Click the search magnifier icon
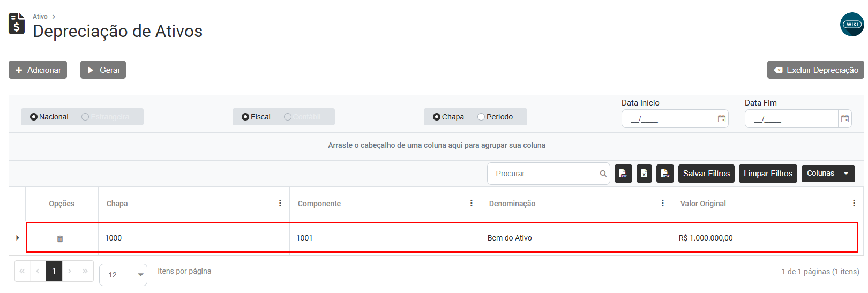This screenshot has width=868, height=293. click(x=603, y=174)
